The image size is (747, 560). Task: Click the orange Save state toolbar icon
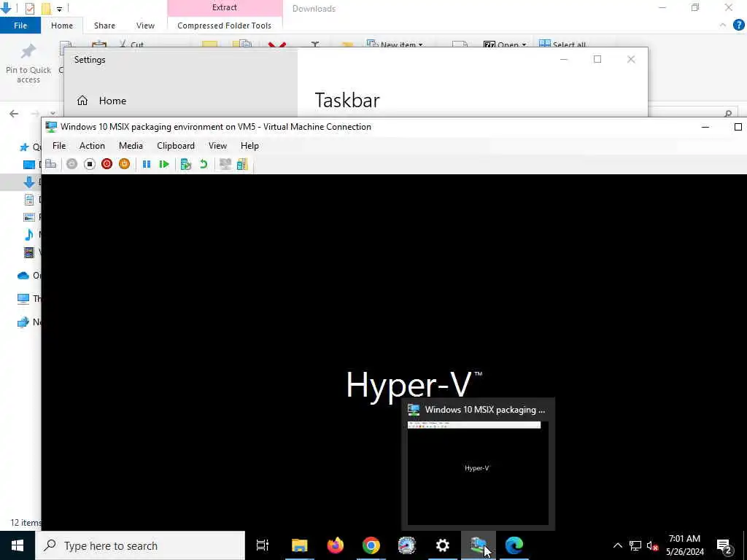124,164
